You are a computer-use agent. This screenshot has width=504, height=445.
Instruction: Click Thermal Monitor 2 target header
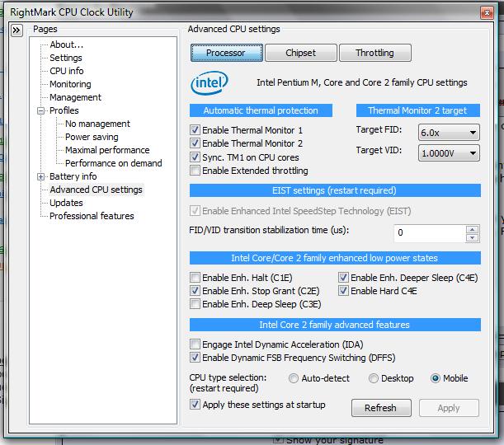(418, 110)
